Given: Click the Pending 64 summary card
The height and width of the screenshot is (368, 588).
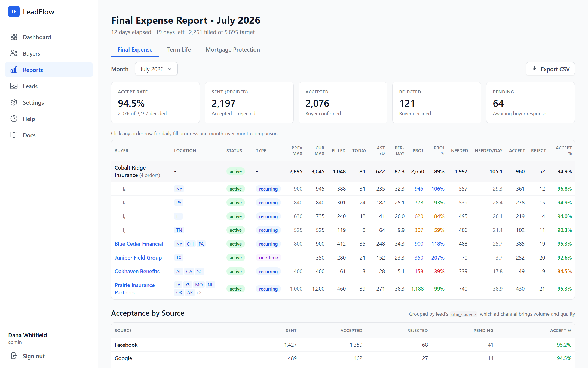Looking at the screenshot, I should 530,103.
